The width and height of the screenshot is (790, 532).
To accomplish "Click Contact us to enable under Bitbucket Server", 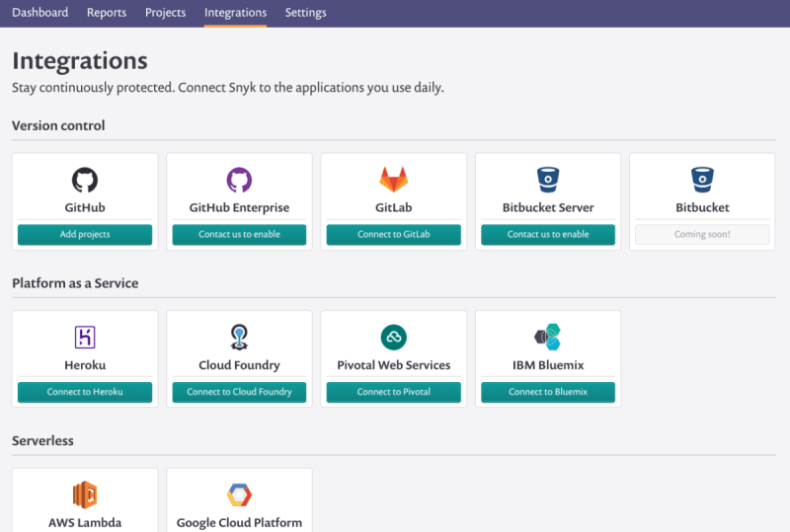I will pos(548,234).
